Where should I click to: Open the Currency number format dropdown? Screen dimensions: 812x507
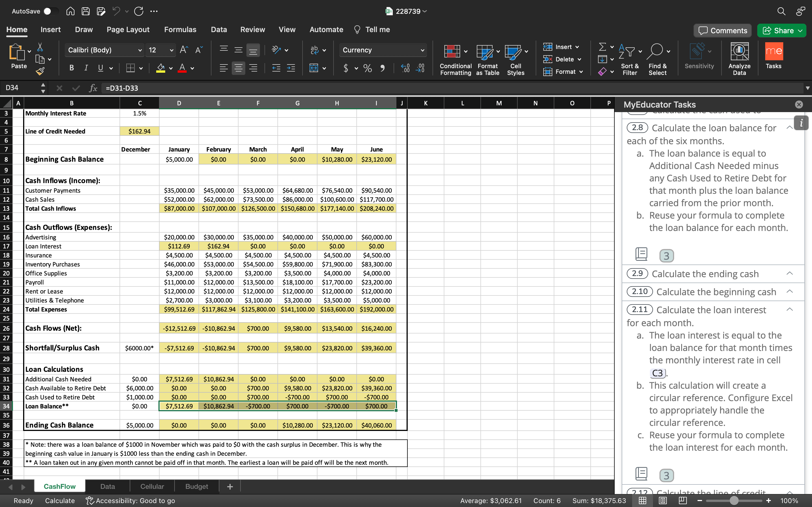click(x=422, y=50)
